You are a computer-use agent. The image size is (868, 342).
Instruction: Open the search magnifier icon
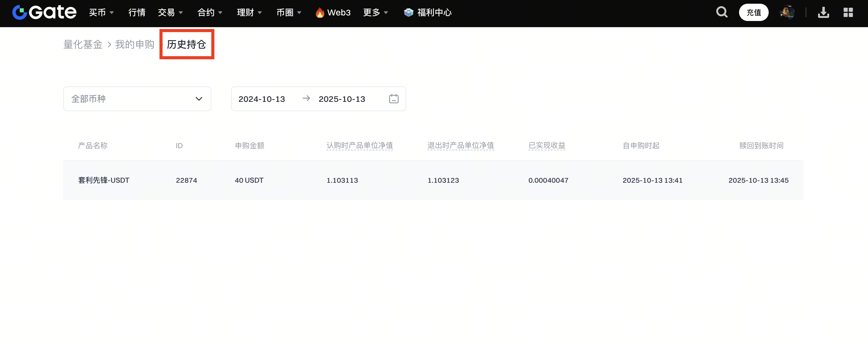[721, 12]
